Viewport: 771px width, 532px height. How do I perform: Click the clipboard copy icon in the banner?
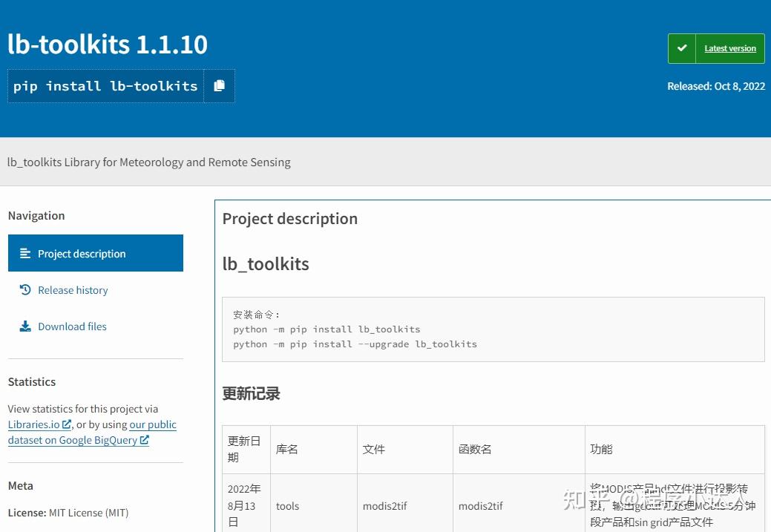point(219,85)
